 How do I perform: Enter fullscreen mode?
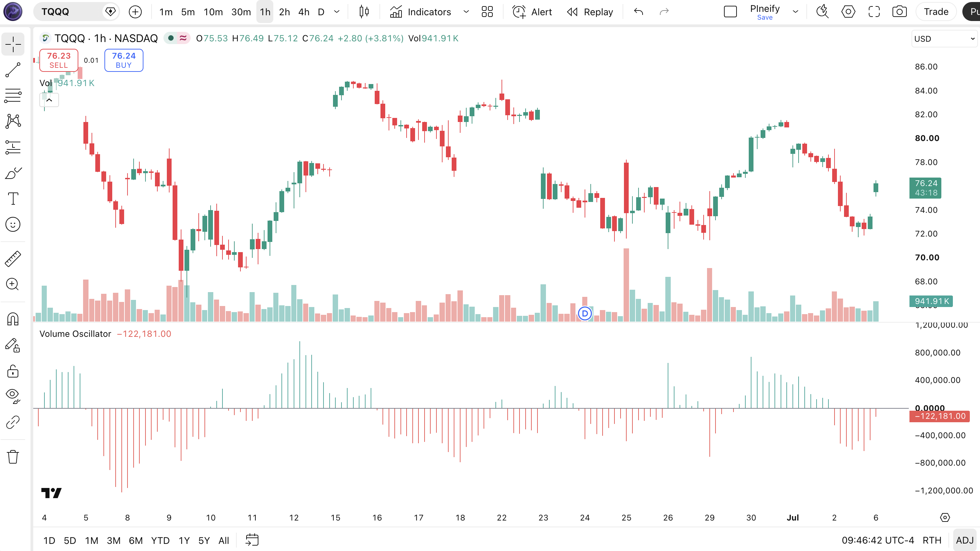point(874,12)
